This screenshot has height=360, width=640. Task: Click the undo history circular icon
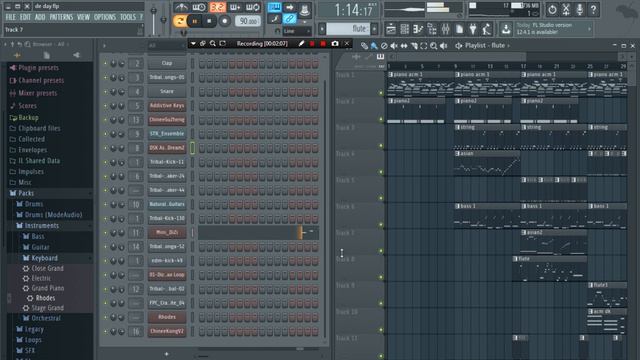point(552,9)
